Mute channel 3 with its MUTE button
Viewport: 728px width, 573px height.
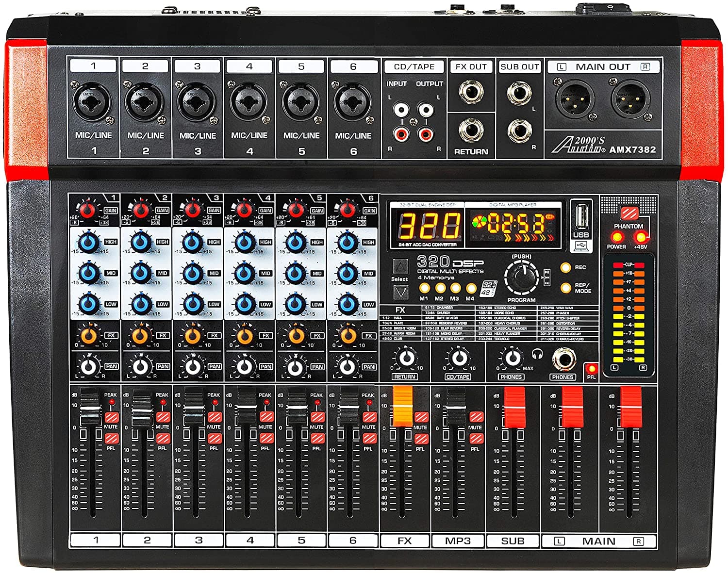point(215,418)
